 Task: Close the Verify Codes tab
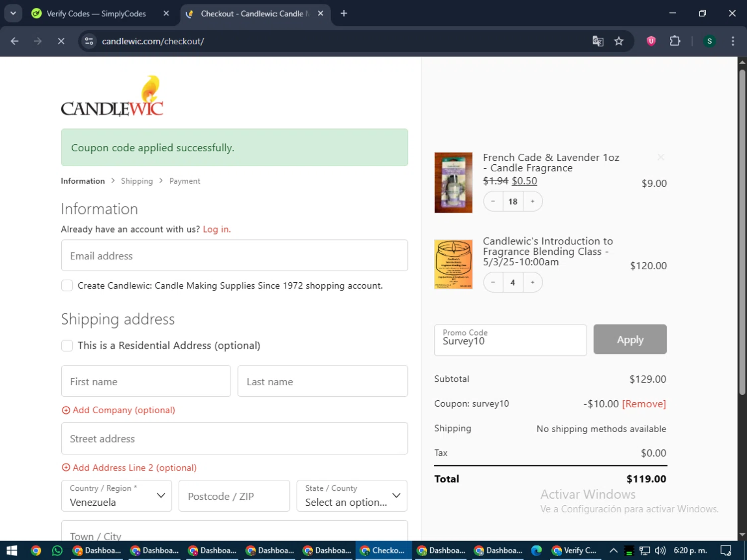(x=166, y=13)
